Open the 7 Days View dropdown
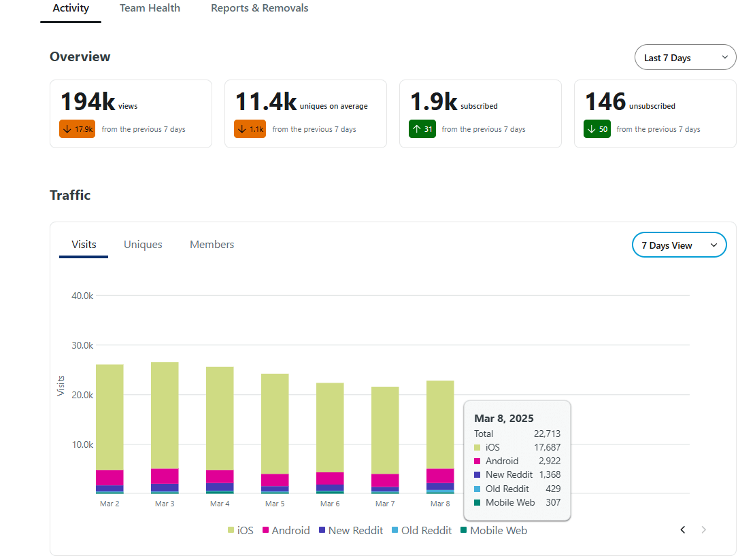This screenshot has height=560, width=755. (679, 245)
